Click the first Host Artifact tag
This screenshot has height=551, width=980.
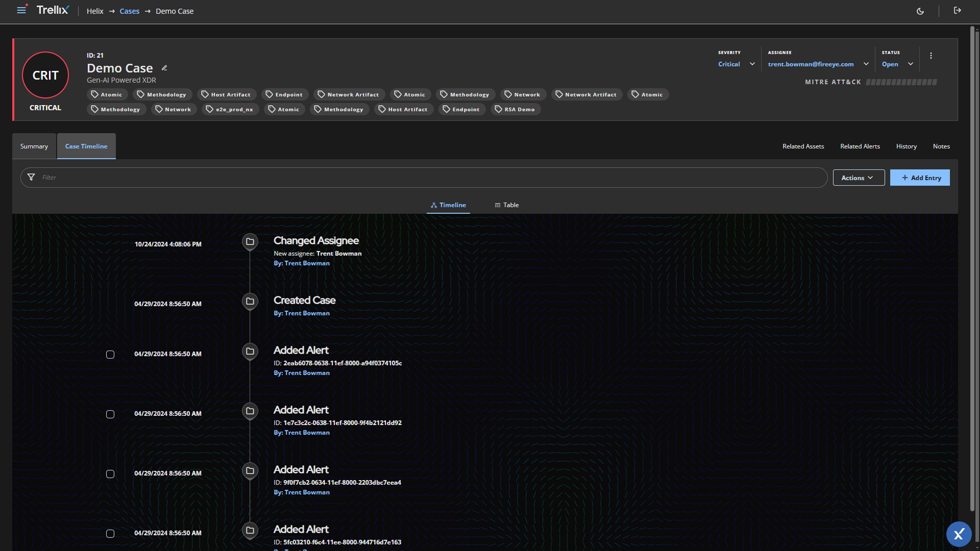pyautogui.click(x=226, y=95)
